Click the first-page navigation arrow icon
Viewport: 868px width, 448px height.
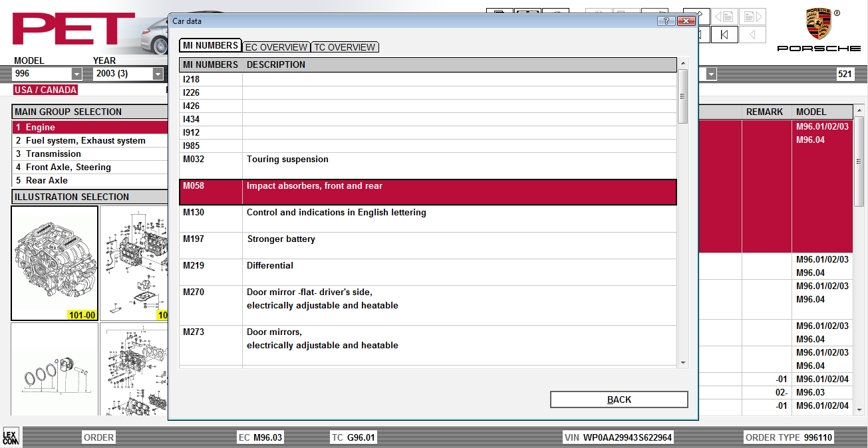(724, 35)
